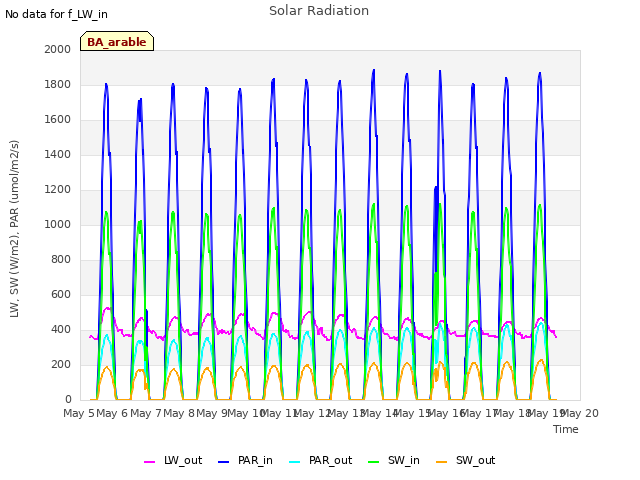The width and height of the screenshot is (640, 480).
Task: Click the May 6 x-axis date label
Action: [x=112, y=413]
